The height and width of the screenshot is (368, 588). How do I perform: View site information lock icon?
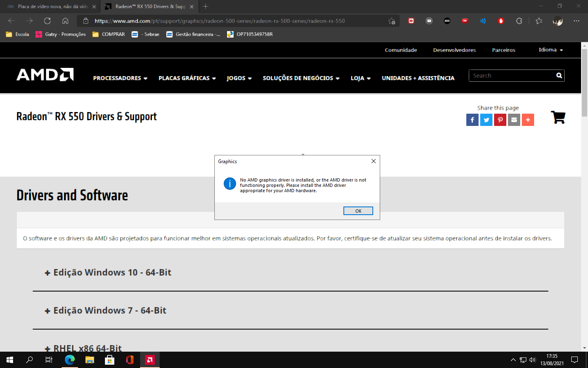tap(85, 21)
